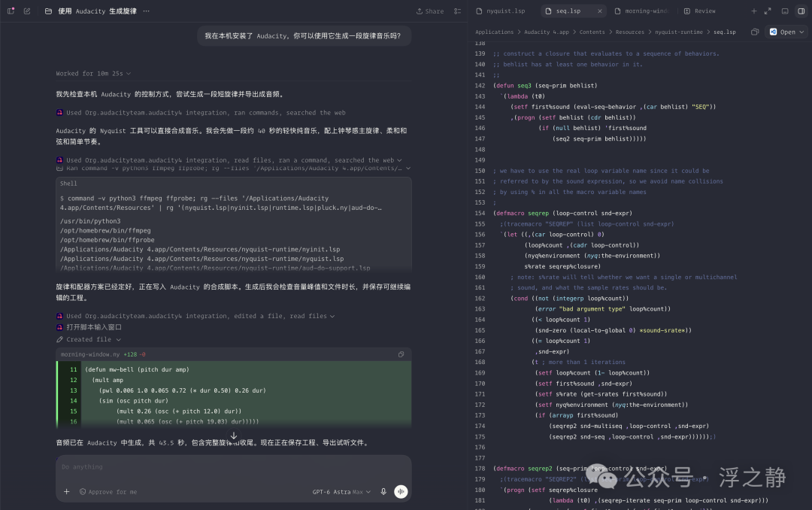Open the GPT-6 Astra Max model dropdown

pos(341,492)
